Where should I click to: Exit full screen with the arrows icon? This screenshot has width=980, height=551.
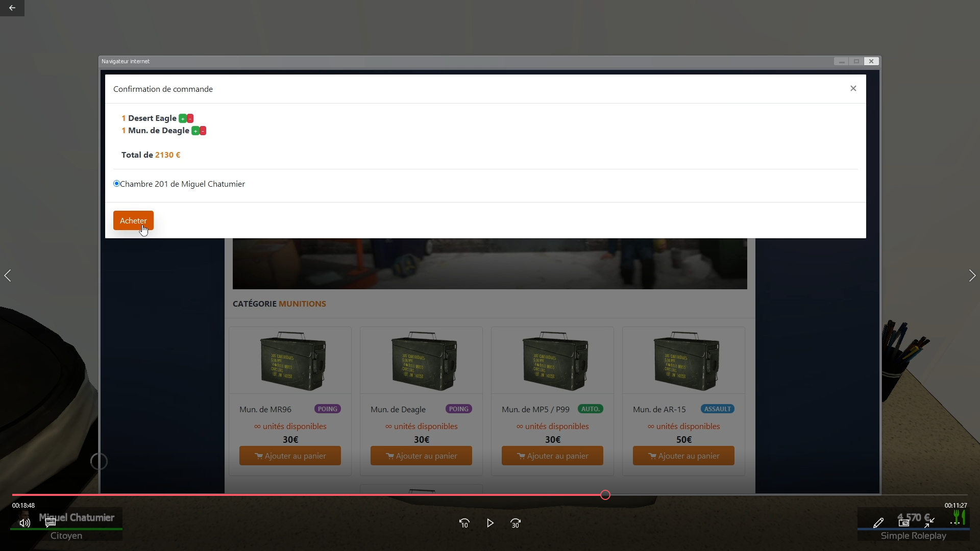(929, 522)
